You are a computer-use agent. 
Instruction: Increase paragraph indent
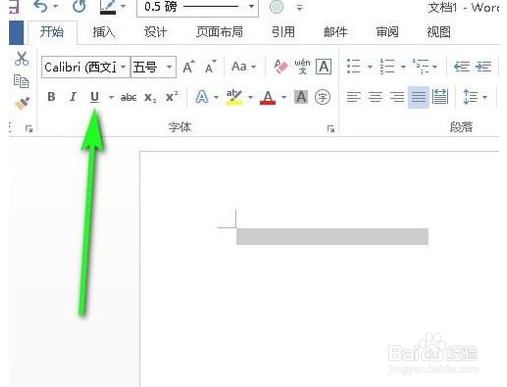pyautogui.click(x=483, y=67)
